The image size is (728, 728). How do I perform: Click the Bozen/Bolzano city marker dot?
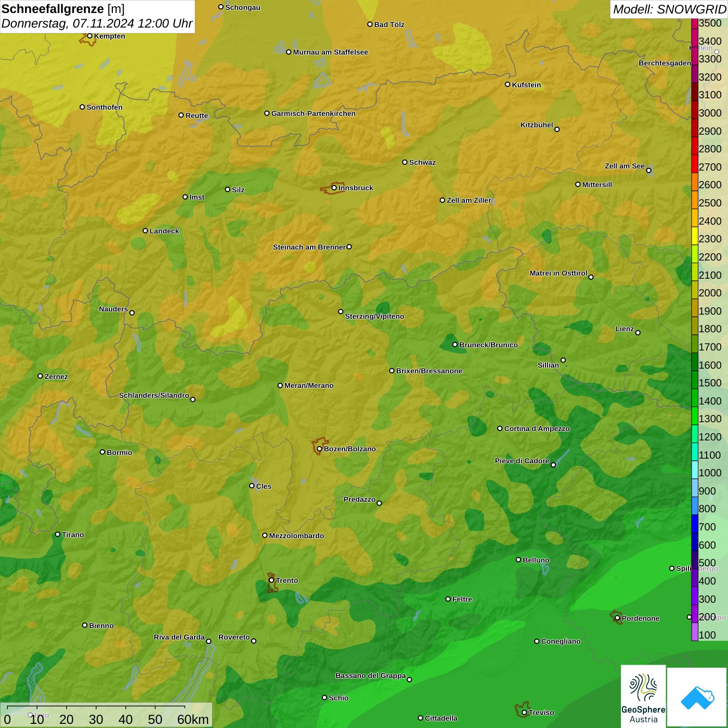320,449
